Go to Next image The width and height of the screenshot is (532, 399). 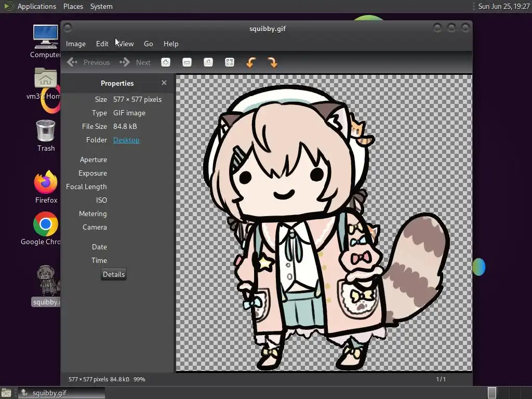135,62
